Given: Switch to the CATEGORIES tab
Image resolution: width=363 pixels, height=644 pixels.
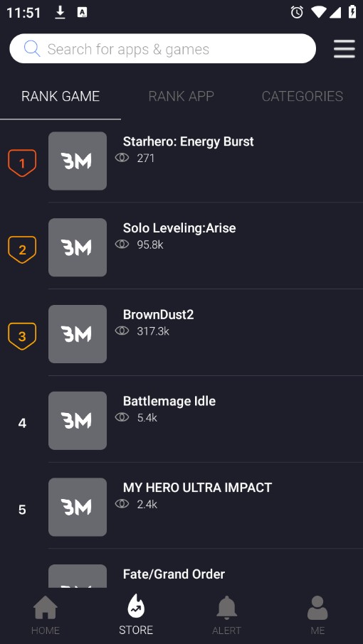Looking at the screenshot, I should 302,96.
